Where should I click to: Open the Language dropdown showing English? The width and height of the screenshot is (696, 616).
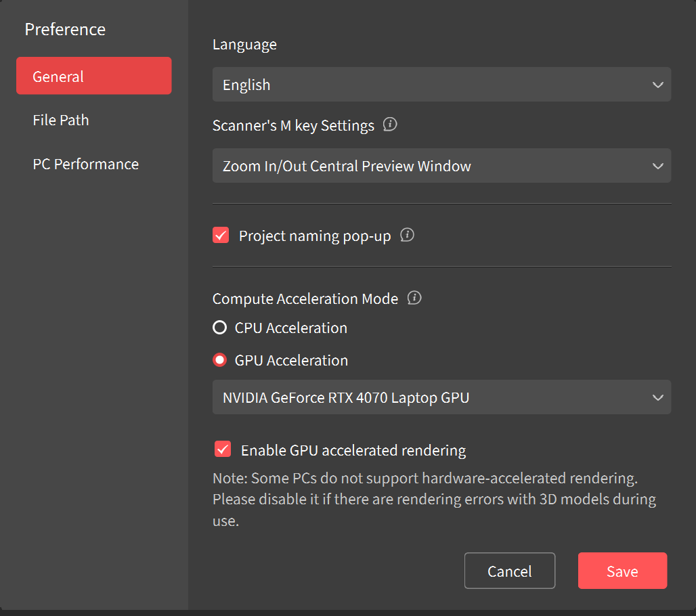click(x=441, y=85)
